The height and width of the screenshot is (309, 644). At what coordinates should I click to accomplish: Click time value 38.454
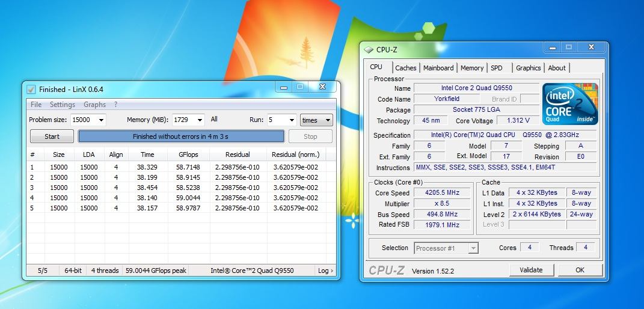coord(147,188)
